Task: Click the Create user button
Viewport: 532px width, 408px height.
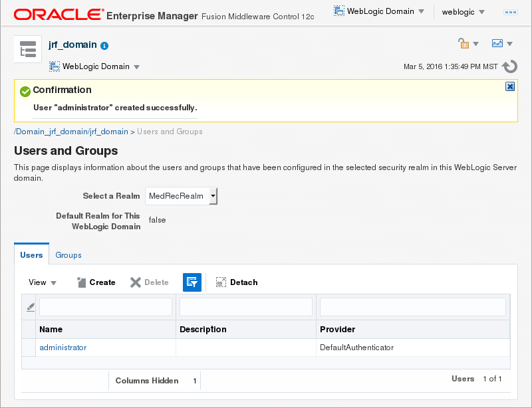Action: (96, 282)
